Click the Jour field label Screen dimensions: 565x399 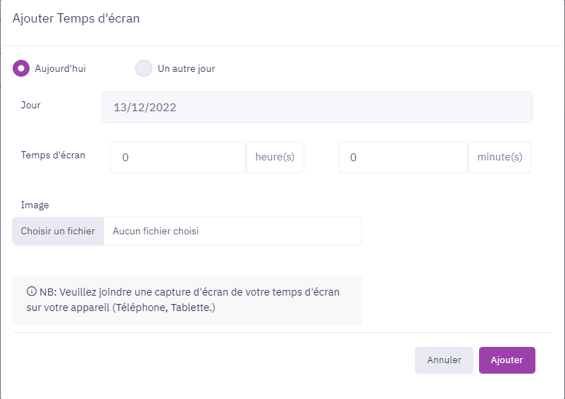(31, 105)
